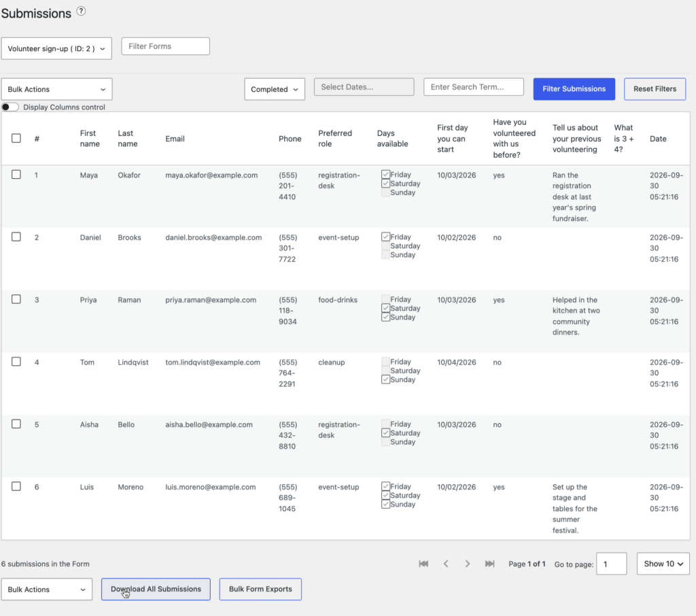Image resolution: width=696 pixels, height=616 pixels.
Task: Click Saturday checkbox in Aisha Bello's row
Action: 385,433
